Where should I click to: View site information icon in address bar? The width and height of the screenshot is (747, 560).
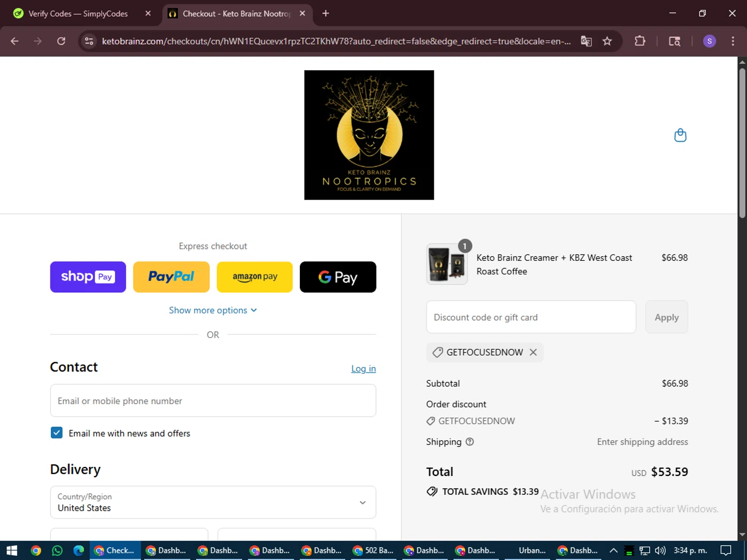point(89,41)
